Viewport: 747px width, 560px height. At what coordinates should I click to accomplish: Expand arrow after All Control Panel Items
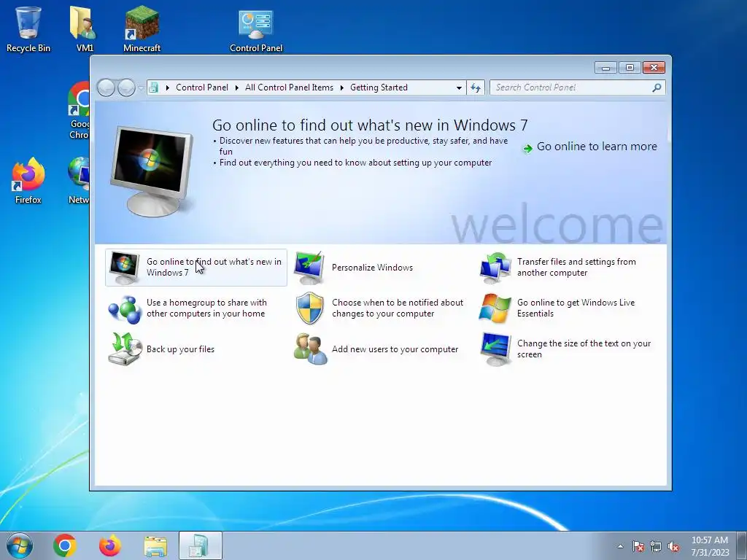pos(341,87)
